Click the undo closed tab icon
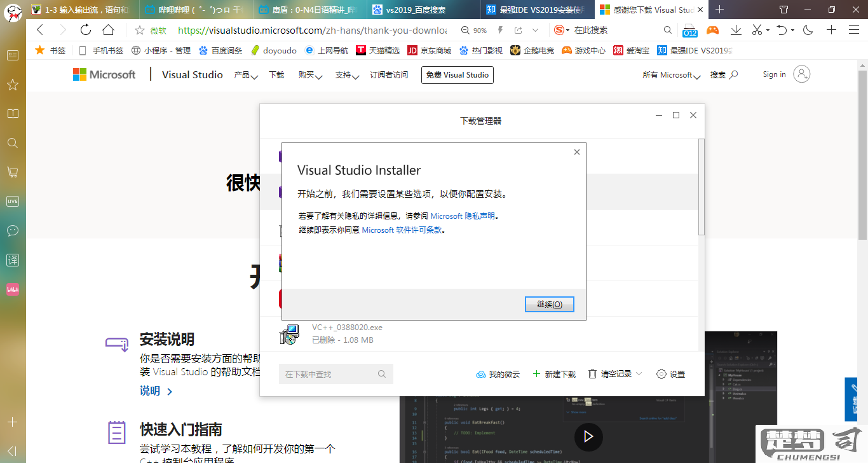The height and width of the screenshot is (463, 868). 782,30
